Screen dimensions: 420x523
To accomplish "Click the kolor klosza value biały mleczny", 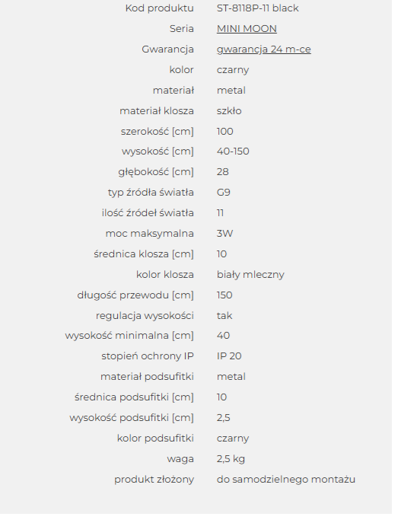I will click(250, 275).
